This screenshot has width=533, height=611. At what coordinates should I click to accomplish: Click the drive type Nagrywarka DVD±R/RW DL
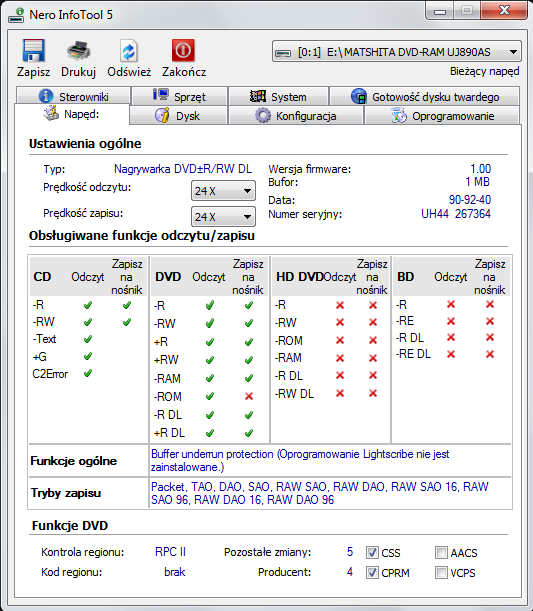coord(183,169)
